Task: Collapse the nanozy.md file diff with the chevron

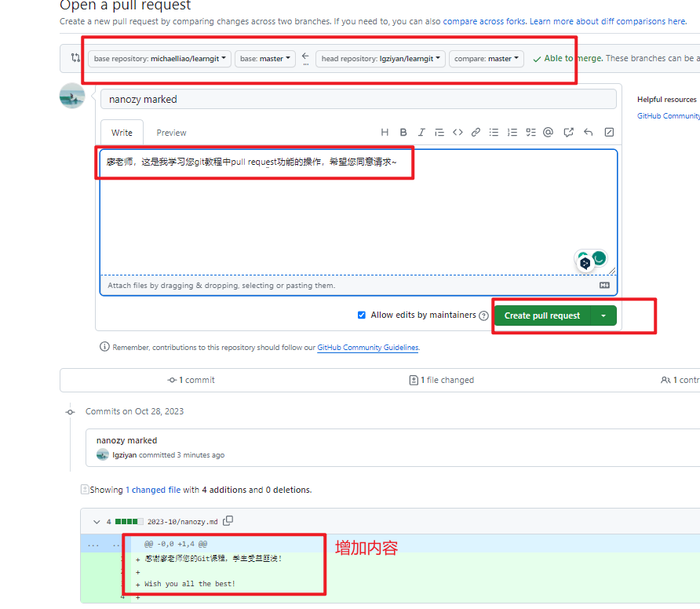Action: (x=97, y=521)
